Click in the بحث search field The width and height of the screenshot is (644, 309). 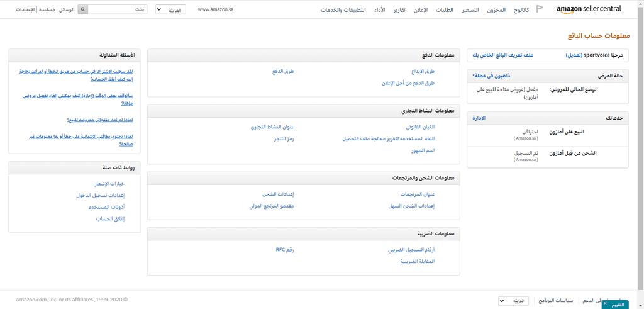118,9
